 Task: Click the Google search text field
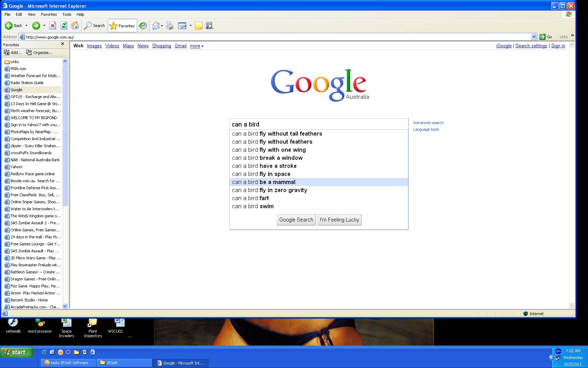[318, 124]
